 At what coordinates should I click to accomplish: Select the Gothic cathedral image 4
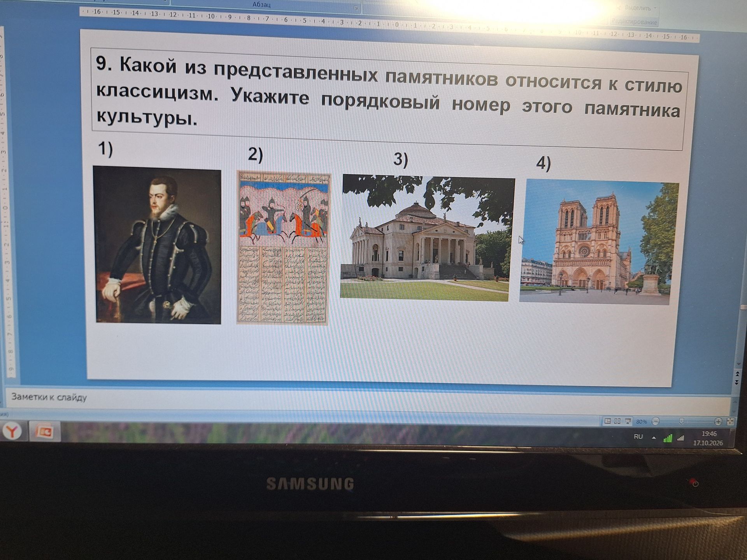coord(598,242)
